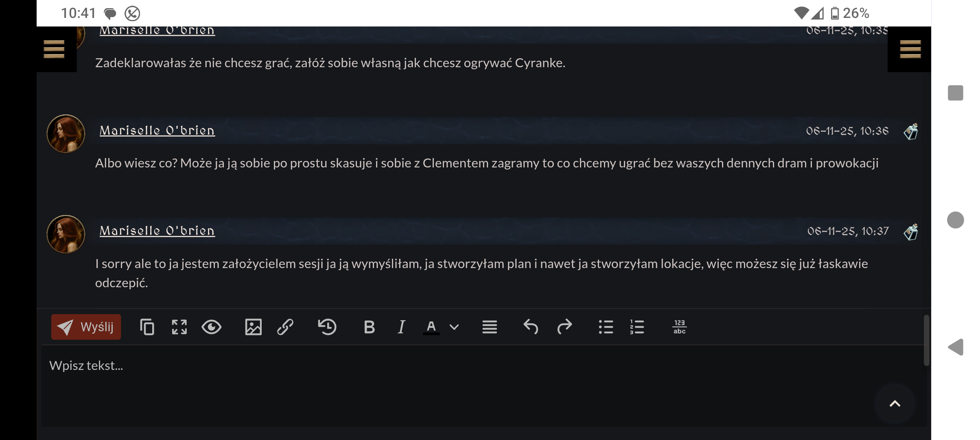
Task: Toggle fullscreen editor mode icon
Action: 179,327
